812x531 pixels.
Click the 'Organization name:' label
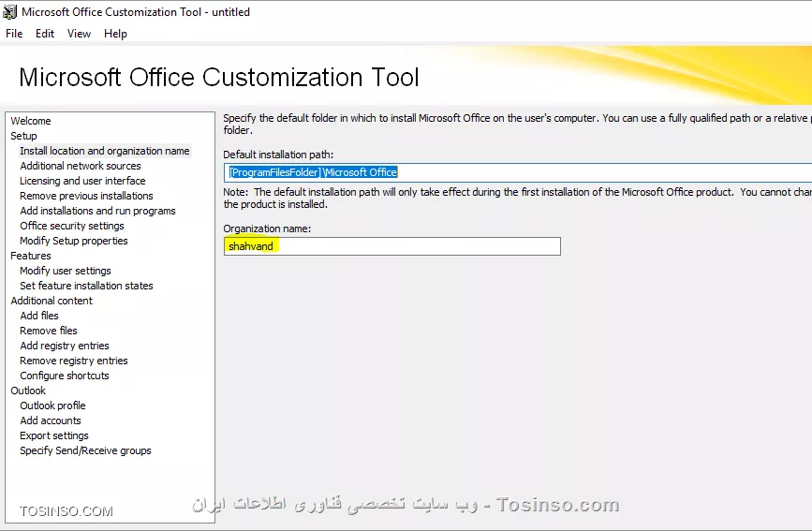(267, 229)
